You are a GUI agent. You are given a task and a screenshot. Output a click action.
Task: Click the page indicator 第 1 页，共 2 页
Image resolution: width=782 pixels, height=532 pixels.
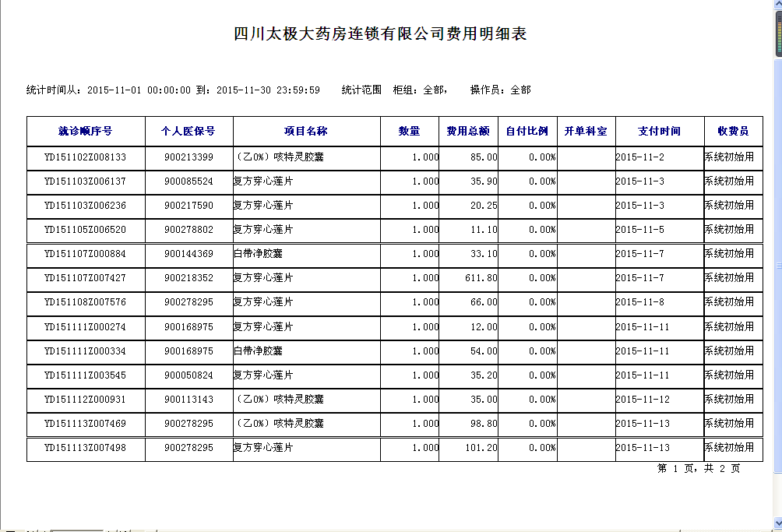[698, 469]
